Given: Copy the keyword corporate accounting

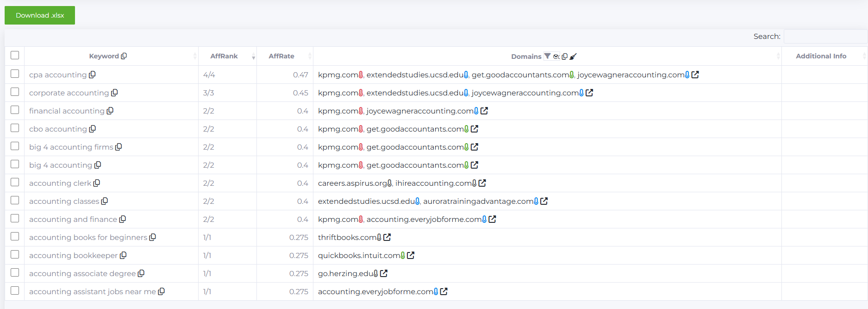Looking at the screenshot, I should (x=114, y=93).
